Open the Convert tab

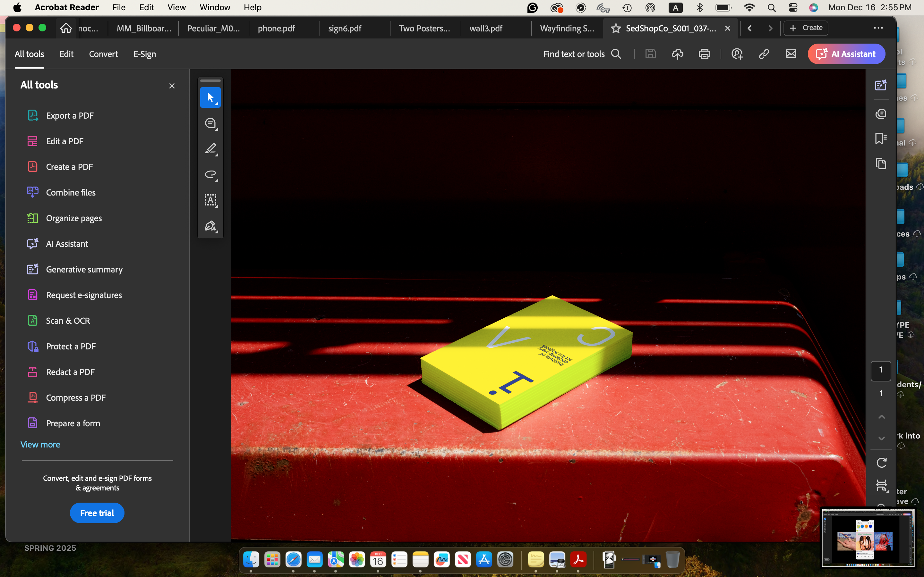tap(103, 54)
